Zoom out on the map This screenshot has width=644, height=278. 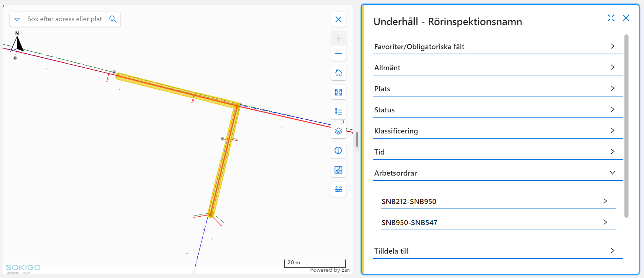click(338, 54)
